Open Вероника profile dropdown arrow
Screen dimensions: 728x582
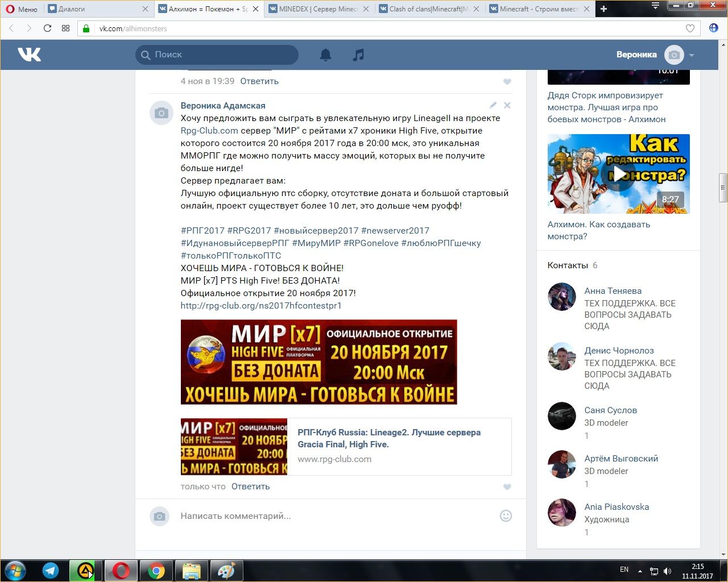692,55
